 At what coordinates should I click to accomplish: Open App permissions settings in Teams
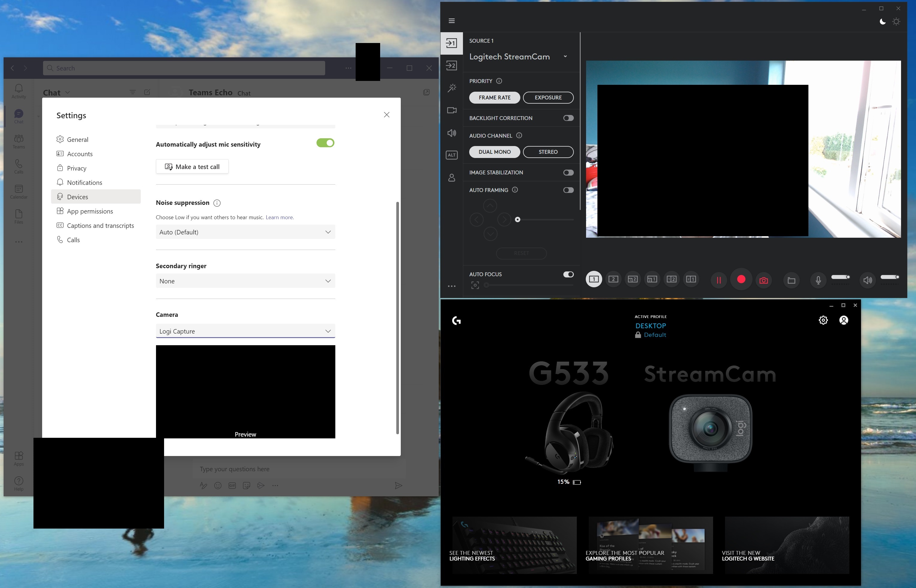[96, 211]
